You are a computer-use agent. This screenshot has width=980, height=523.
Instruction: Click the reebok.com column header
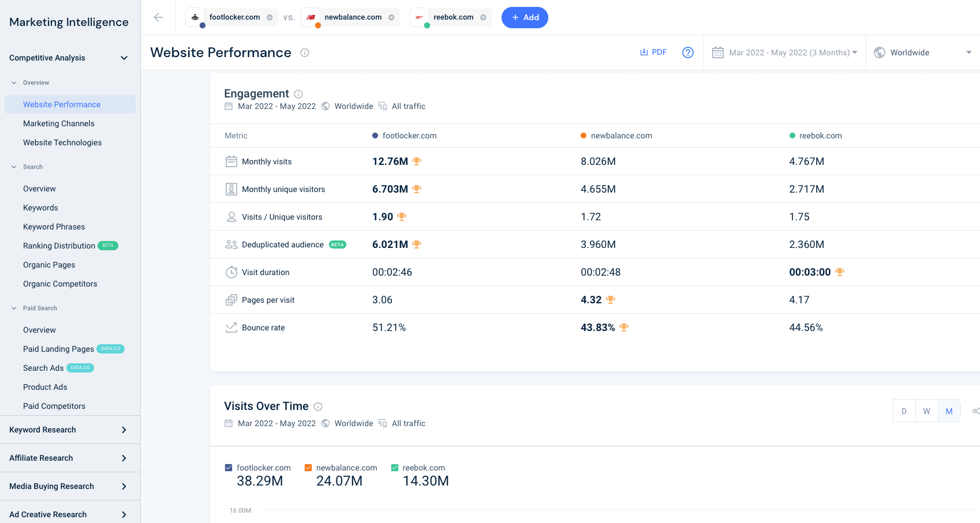(816, 136)
